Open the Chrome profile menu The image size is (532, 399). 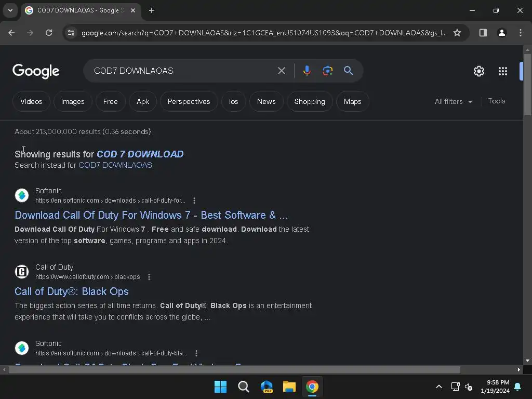click(x=501, y=33)
